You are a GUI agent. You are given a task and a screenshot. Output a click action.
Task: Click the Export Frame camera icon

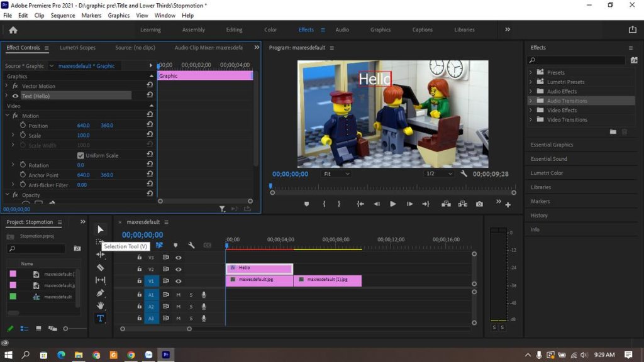480,204
